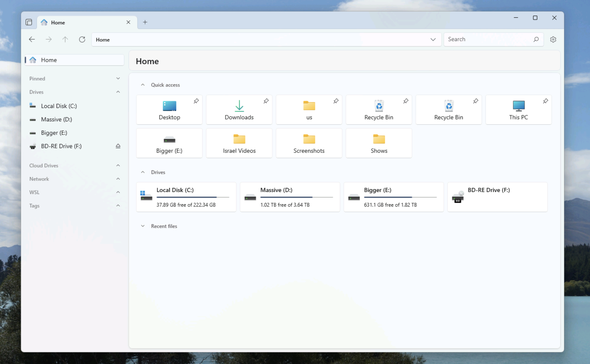Open the toggle sidebar pane button
Viewport: 590px width, 364px height.
tap(29, 22)
